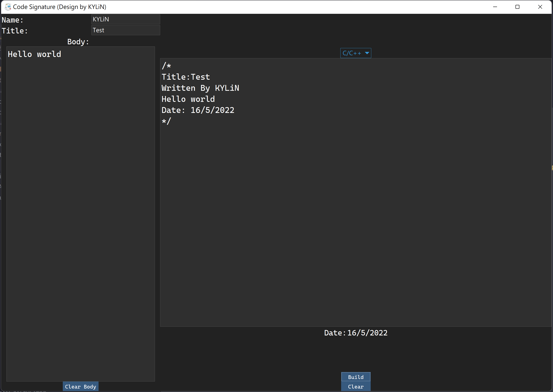Minimize the Code Signature window
553x392 pixels.
click(x=495, y=7)
